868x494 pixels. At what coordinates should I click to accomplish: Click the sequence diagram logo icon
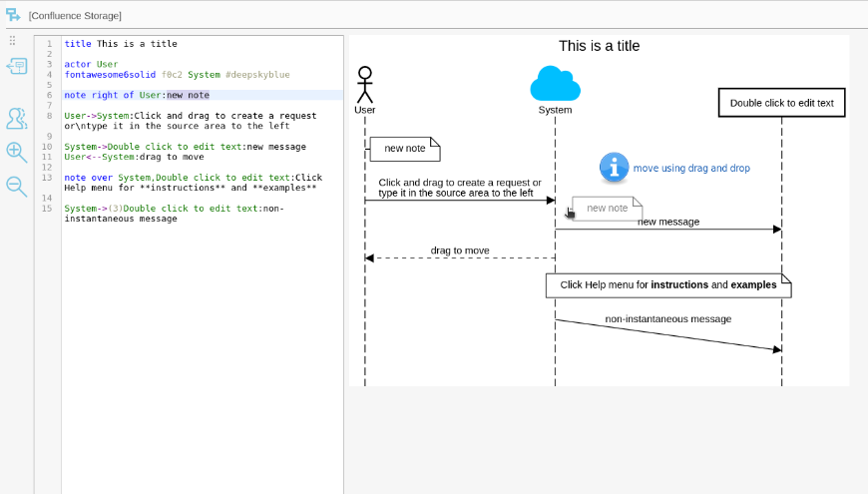pos(13,15)
